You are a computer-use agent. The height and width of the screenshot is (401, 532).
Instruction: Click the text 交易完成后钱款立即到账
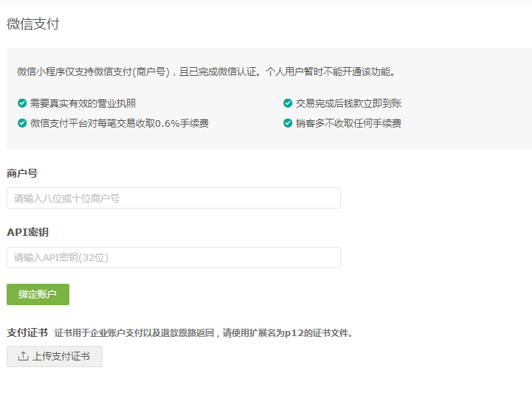pyautogui.click(x=348, y=103)
